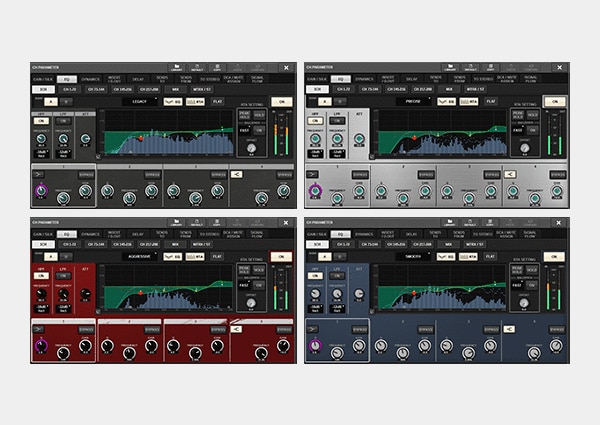The image size is (600, 425).
Task: Select high-shelf filter icon in top-right band 4
Action: pyautogui.click(x=510, y=174)
